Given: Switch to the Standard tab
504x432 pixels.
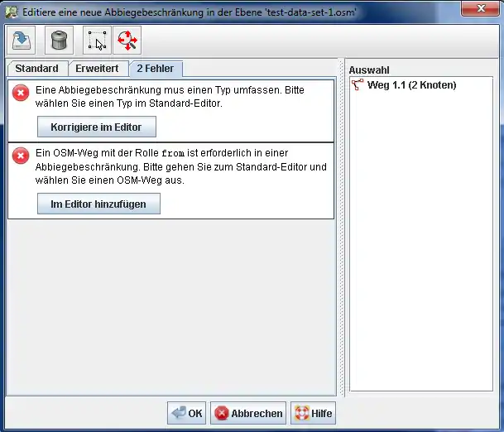Looking at the screenshot, I should coord(36,69).
